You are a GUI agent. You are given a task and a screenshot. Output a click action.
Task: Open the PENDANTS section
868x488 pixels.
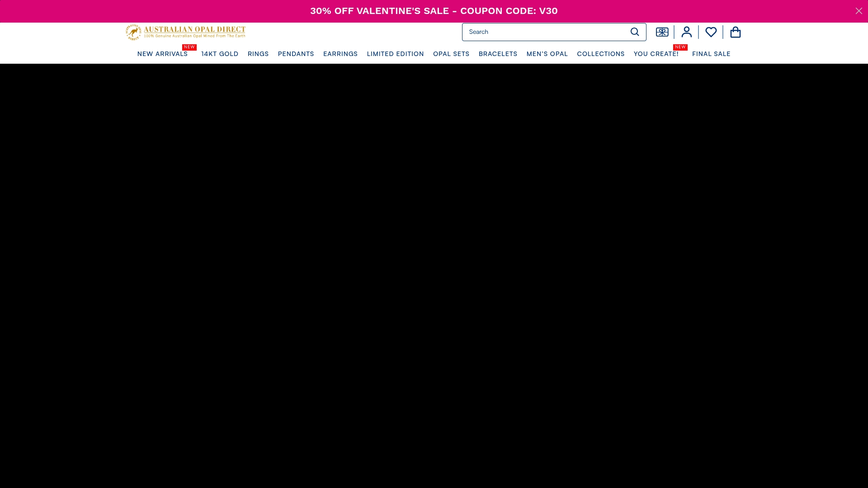296,54
